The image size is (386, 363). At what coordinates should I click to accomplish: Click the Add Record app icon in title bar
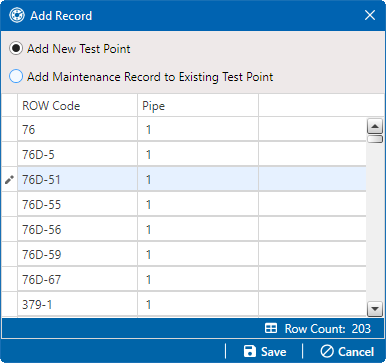click(x=17, y=15)
